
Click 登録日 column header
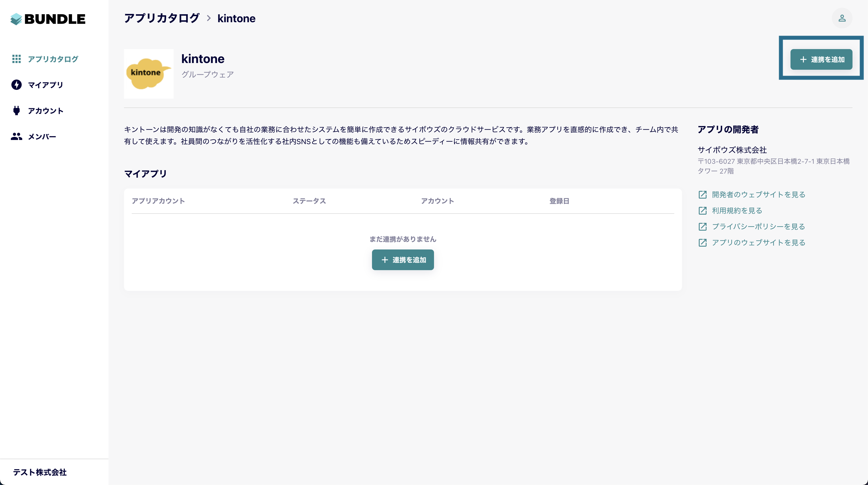[559, 201]
